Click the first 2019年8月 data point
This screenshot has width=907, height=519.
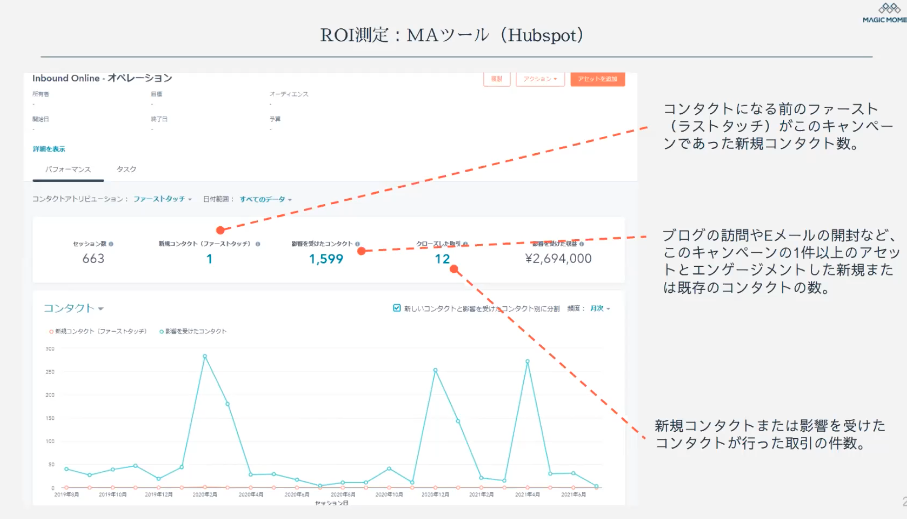tap(67, 469)
